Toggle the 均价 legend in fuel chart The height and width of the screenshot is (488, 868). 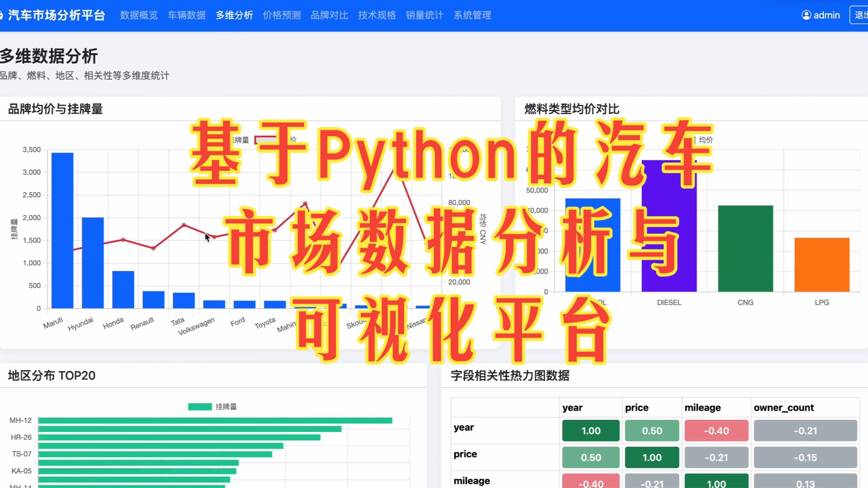pyautogui.click(x=703, y=140)
